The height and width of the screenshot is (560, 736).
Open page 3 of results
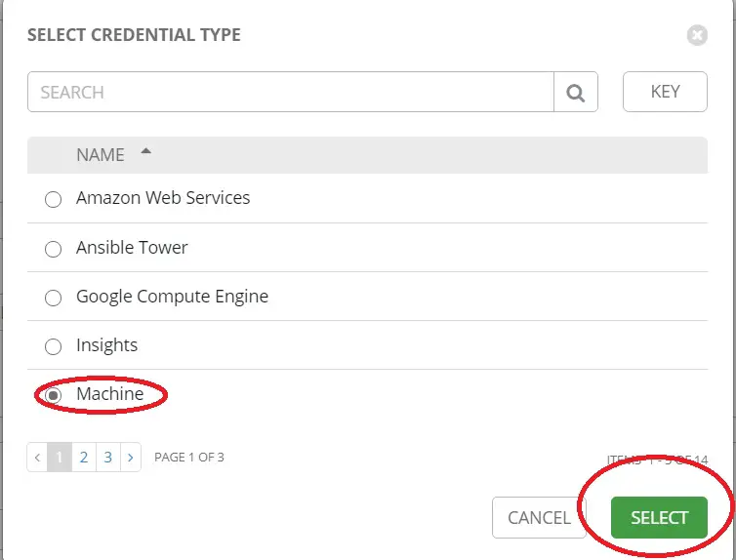tap(108, 458)
